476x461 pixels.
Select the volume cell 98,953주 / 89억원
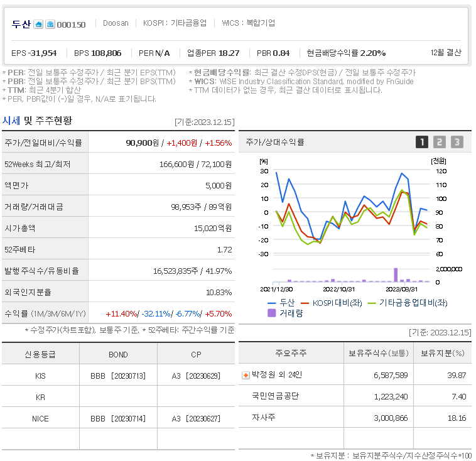[202, 207]
